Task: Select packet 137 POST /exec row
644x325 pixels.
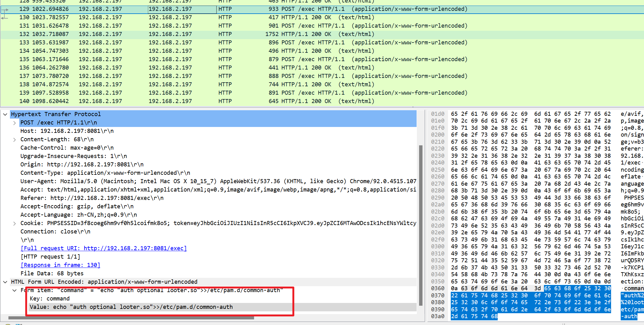Action: [322, 76]
